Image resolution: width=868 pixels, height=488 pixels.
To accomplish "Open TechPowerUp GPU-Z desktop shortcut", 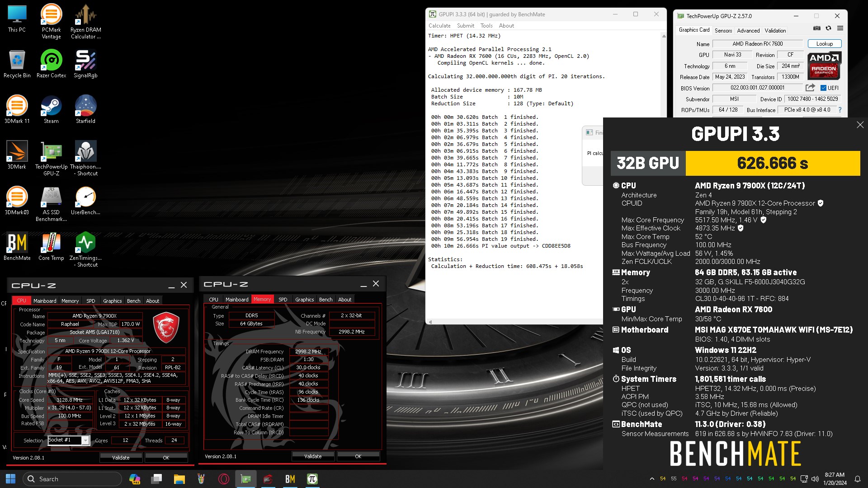I will point(51,158).
